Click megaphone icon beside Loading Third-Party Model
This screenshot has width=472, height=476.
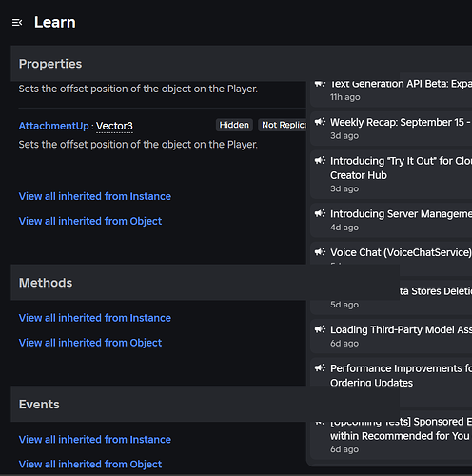point(320,329)
